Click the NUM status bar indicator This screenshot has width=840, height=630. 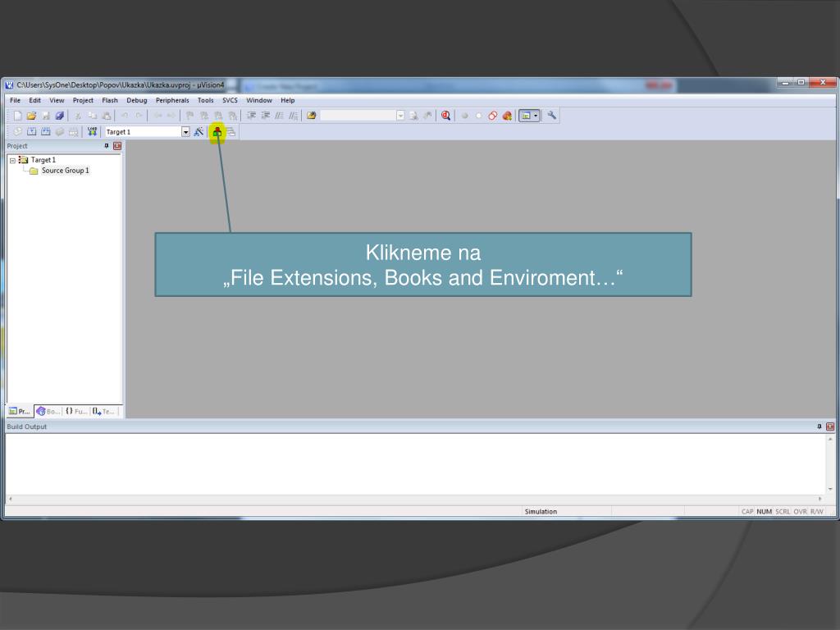[764, 512]
